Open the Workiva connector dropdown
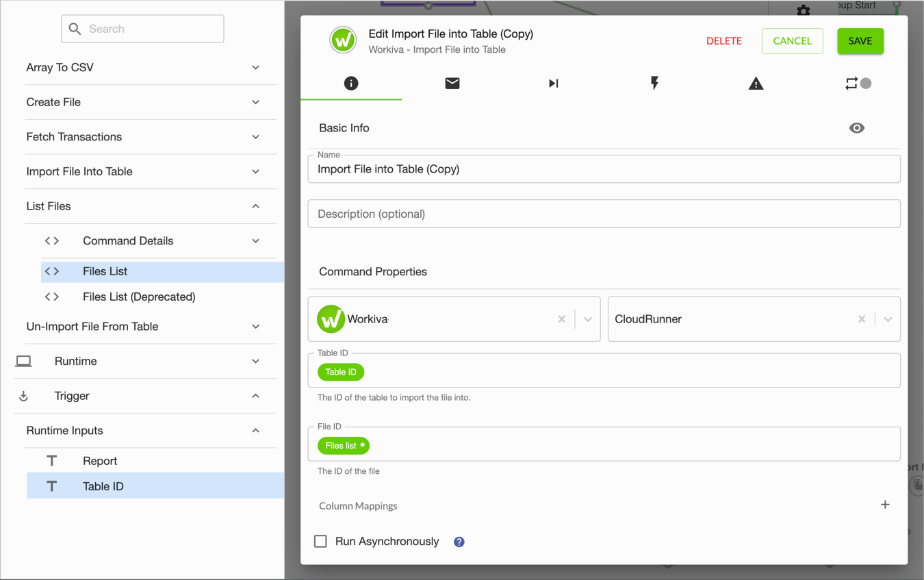The height and width of the screenshot is (580, 924). 588,319
